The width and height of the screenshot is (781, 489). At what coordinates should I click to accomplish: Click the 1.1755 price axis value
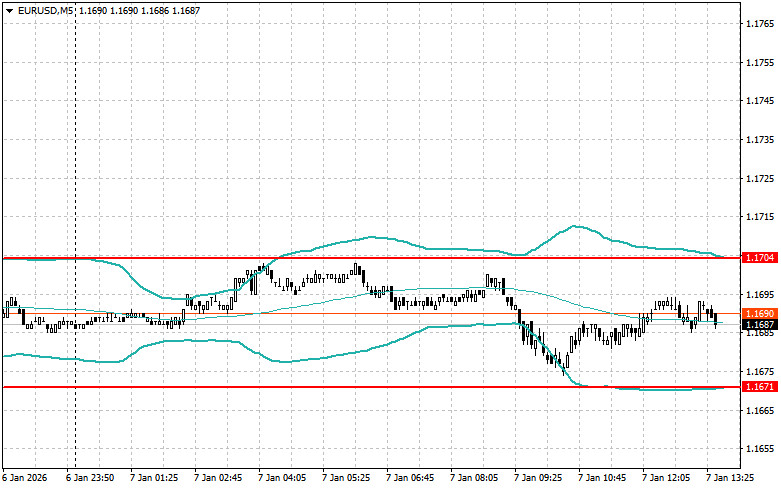pyautogui.click(x=760, y=62)
